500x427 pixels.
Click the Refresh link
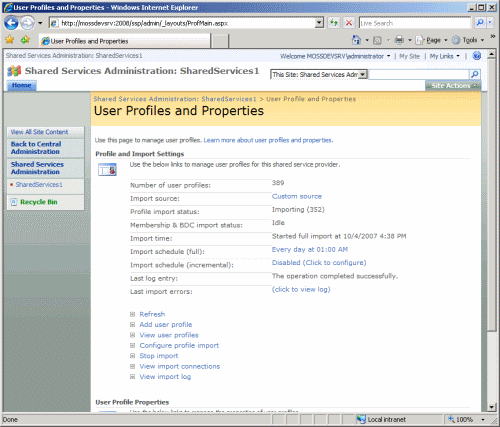[152, 314]
